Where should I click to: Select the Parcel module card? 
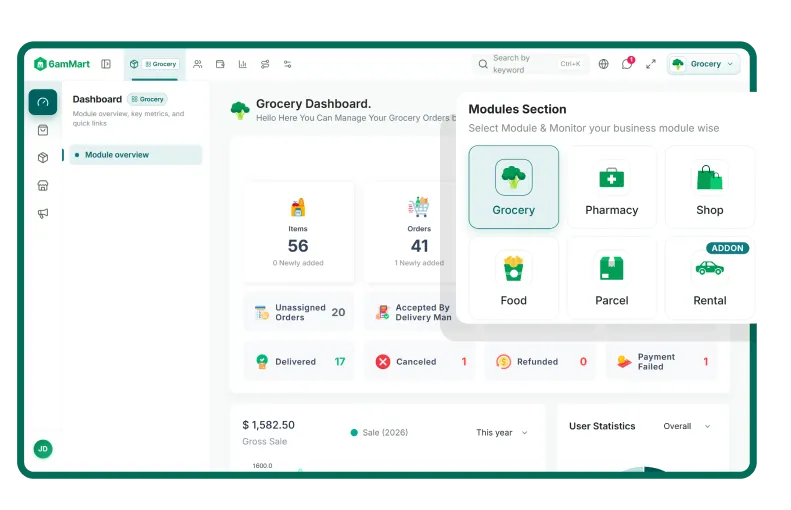point(611,278)
